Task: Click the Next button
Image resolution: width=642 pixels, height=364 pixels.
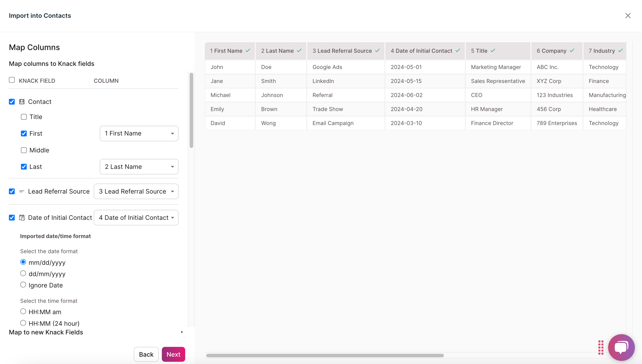Action: point(173,354)
